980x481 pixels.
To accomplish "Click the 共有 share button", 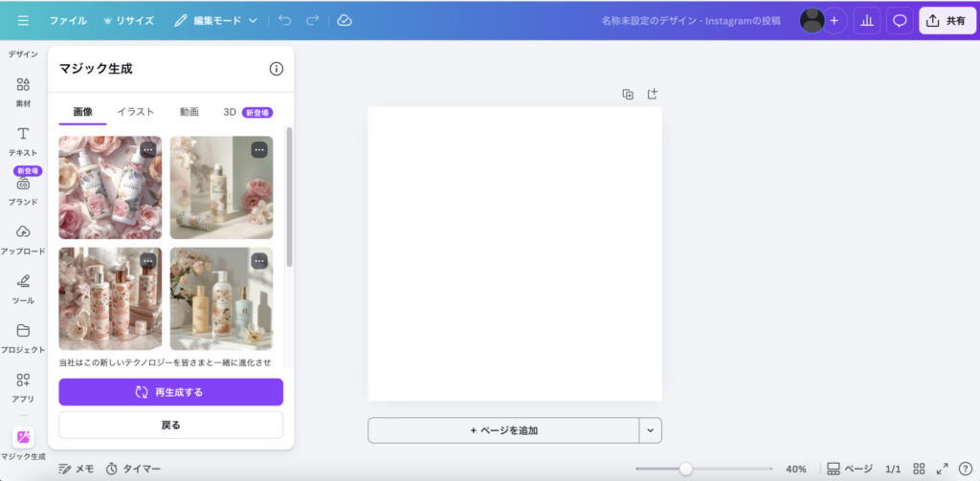I will click(x=946, y=21).
